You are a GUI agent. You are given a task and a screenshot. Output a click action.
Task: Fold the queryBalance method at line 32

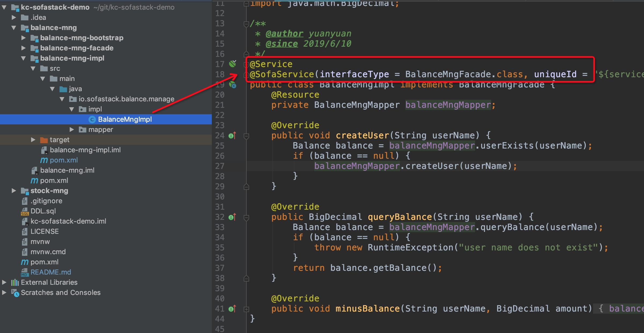point(246,218)
